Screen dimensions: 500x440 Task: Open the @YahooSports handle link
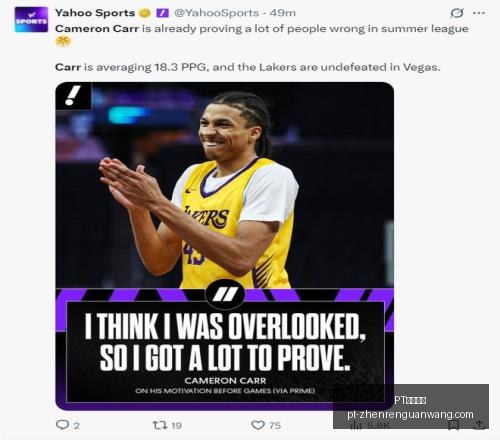tap(216, 13)
